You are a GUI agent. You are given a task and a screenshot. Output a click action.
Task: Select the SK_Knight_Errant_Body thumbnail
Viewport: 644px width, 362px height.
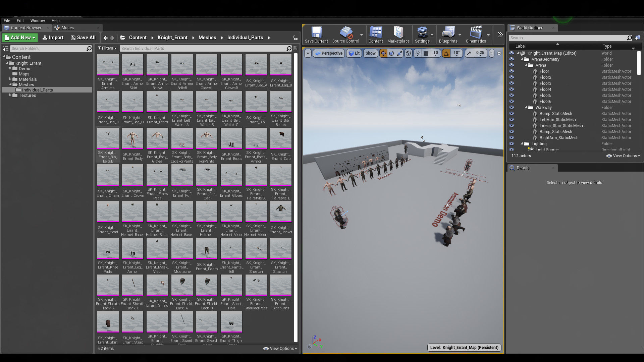[x=132, y=138]
